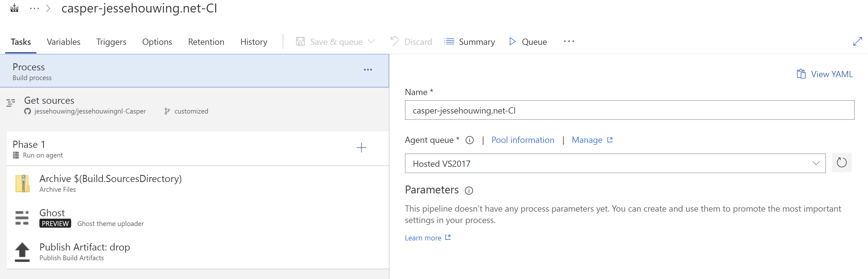Image resolution: width=868 pixels, height=279 pixels.
Task: Open the breadcrumb ellipsis menu
Action: [x=34, y=8]
